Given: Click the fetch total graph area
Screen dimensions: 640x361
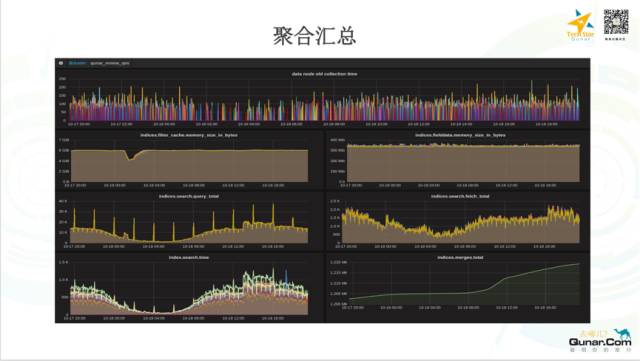Looking at the screenshot, I should (460, 225).
